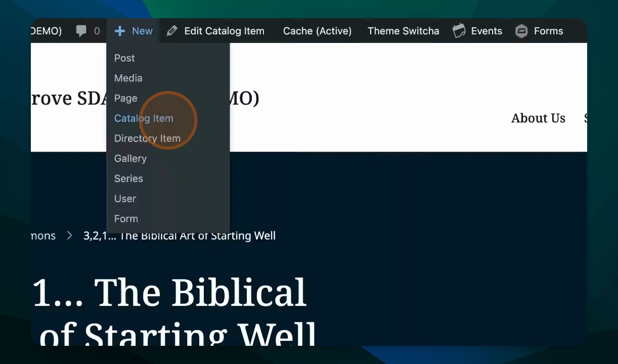The height and width of the screenshot is (364, 618).
Task: Click Edit Catalog Item in admin bar
Action: tap(224, 31)
